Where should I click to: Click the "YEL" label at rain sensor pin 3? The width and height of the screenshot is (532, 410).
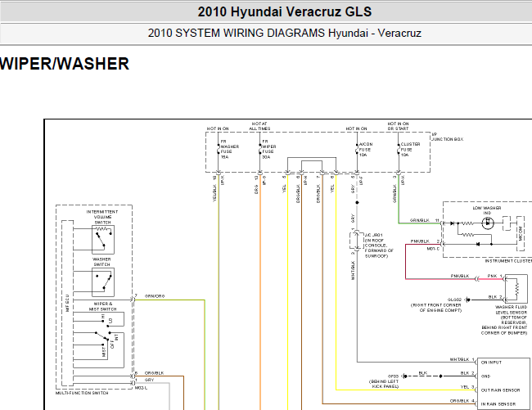pos(465,387)
